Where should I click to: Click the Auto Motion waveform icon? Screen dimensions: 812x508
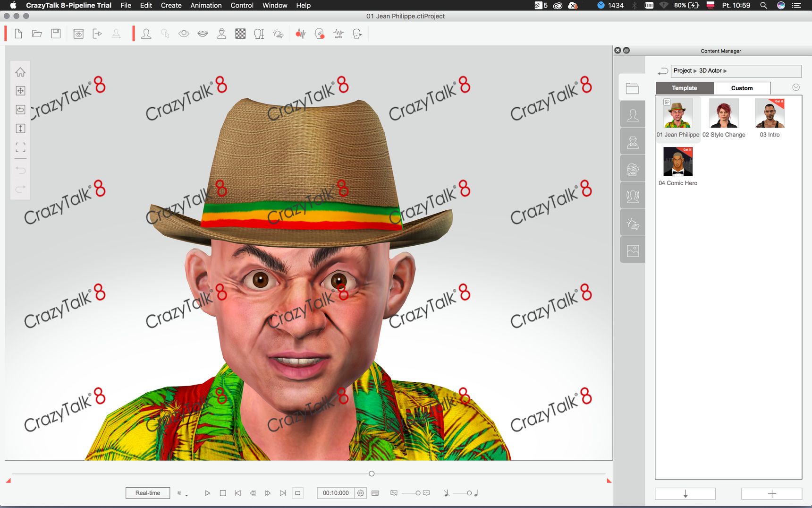(338, 34)
